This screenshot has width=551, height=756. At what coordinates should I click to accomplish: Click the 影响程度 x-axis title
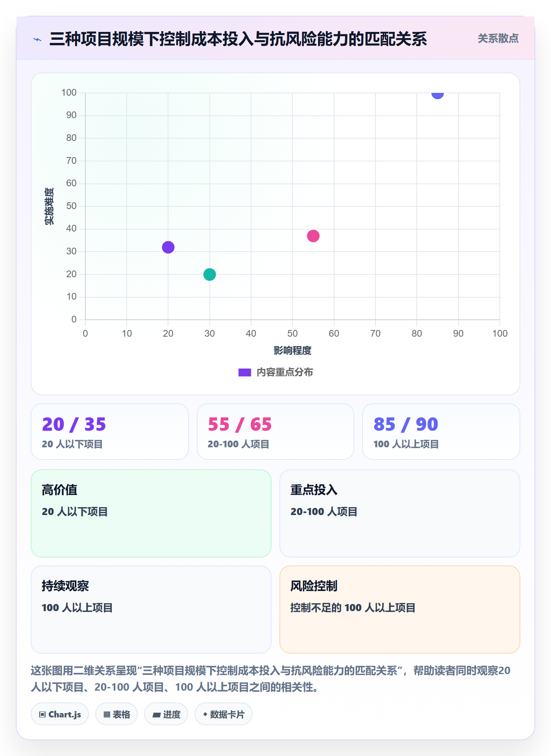(292, 350)
